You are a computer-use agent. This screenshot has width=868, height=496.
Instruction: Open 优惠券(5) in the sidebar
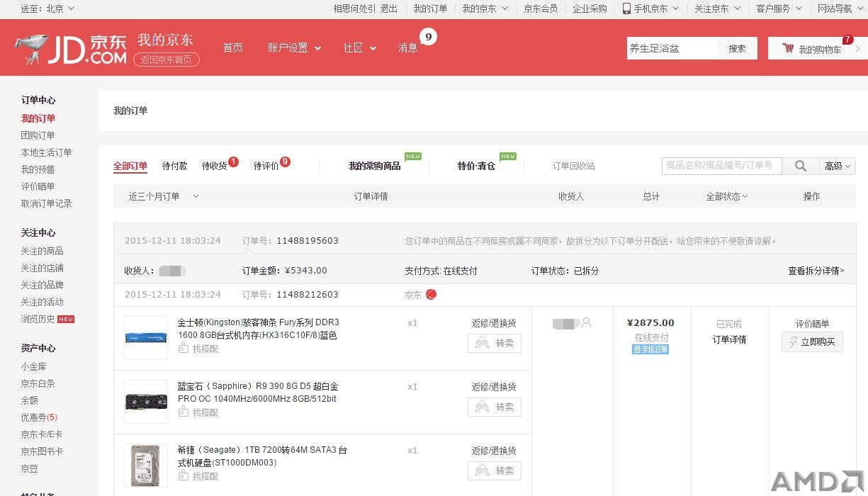tap(39, 417)
